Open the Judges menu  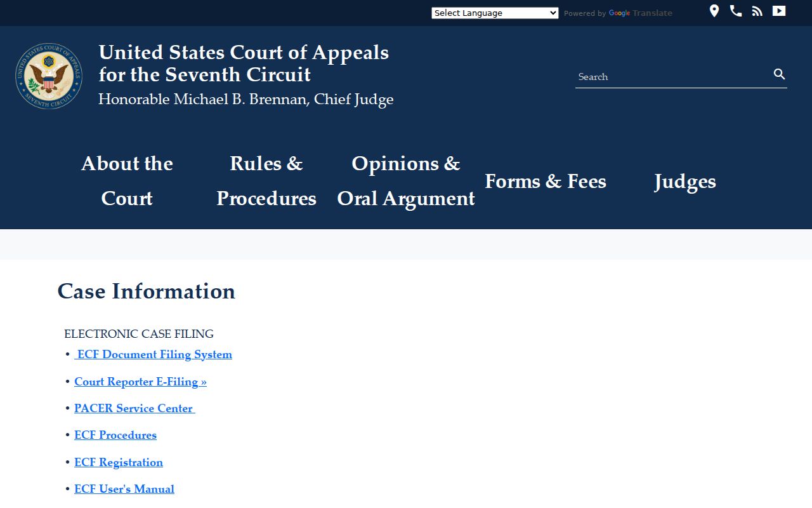(x=685, y=181)
